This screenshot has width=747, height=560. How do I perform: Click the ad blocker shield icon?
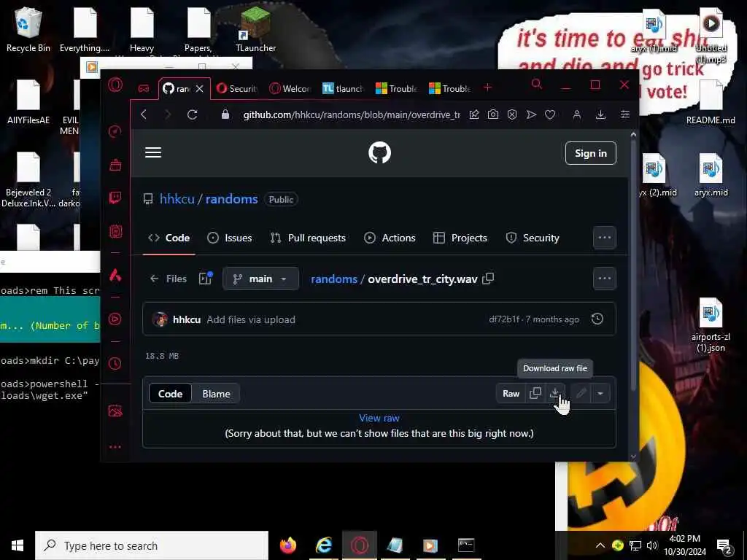(x=512, y=114)
